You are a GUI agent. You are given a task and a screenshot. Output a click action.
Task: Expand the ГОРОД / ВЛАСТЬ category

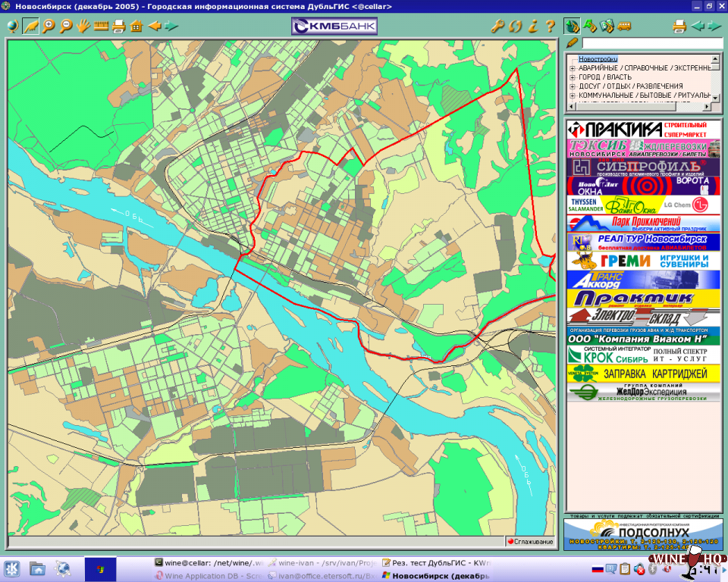click(x=573, y=77)
